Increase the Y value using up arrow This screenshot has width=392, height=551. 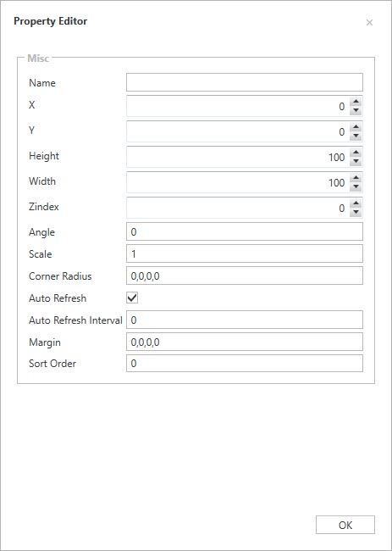click(356, 127)
